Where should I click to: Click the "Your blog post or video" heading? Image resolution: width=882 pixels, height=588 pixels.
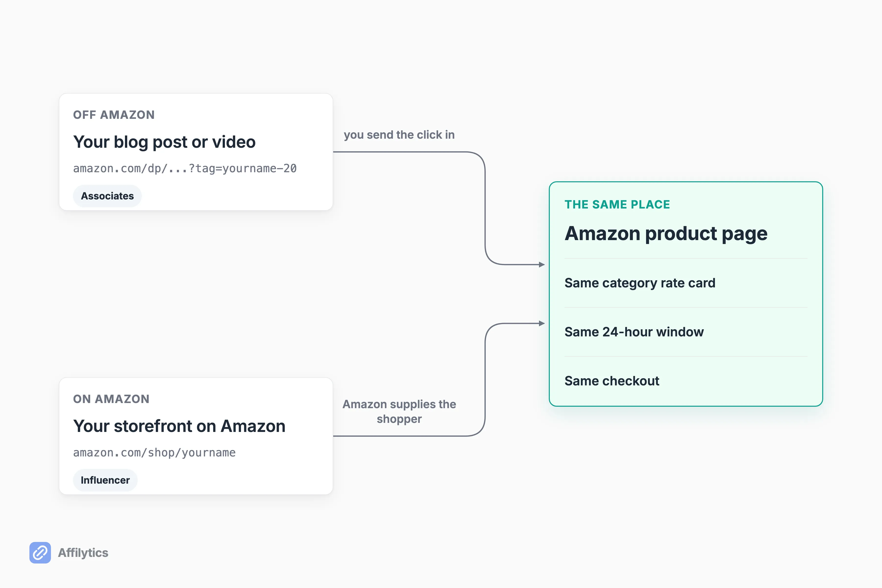(x=164, y=142)
